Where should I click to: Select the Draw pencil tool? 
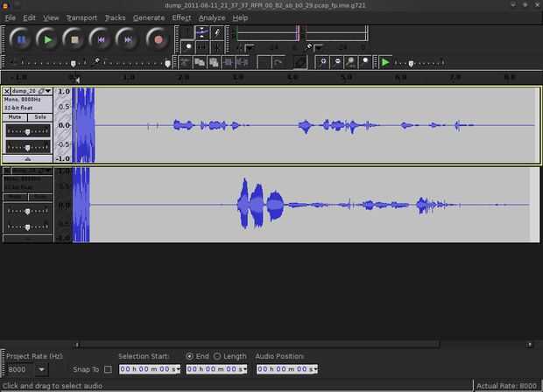tap(217, 33)
